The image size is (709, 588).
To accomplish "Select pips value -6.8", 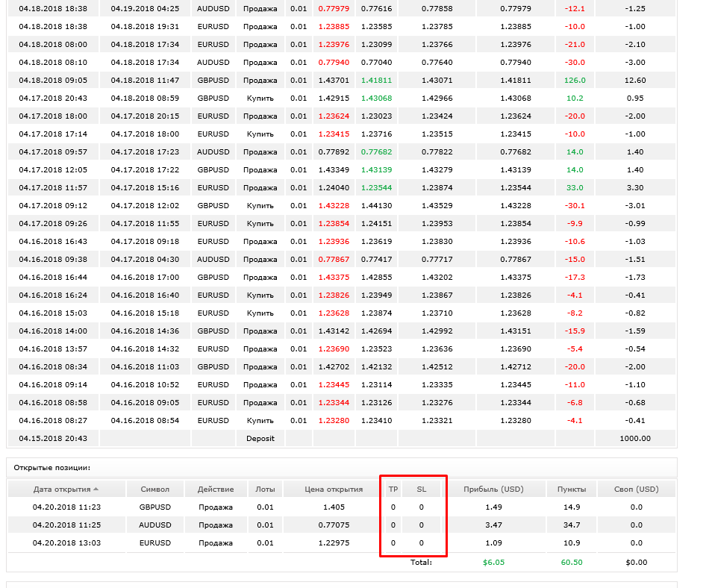I will 575,403.
